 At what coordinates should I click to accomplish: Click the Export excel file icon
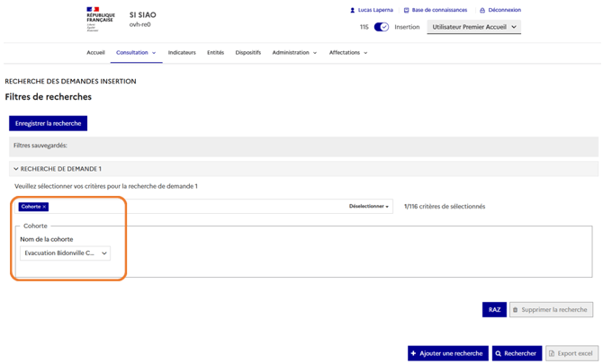(x=553, y=353)
